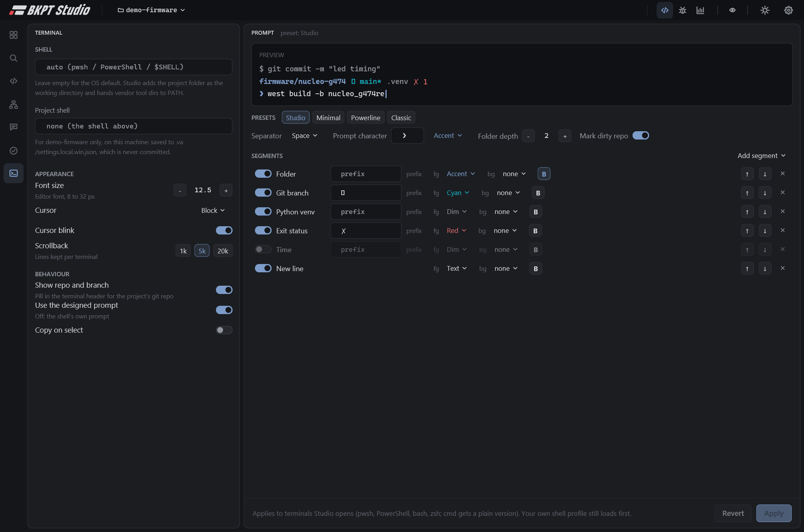Open the search icon in sidebar
804x532 pixels.
coord(13,58)
